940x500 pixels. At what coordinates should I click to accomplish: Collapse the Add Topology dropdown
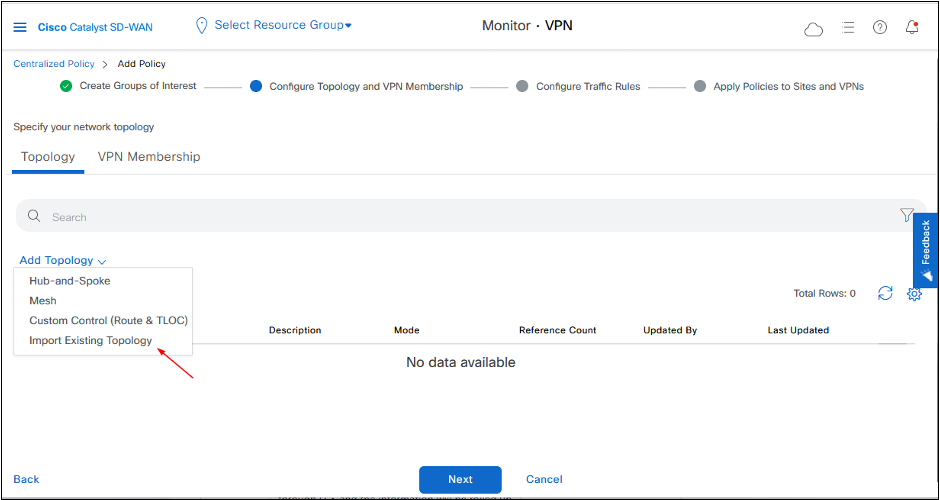[62, 260]
